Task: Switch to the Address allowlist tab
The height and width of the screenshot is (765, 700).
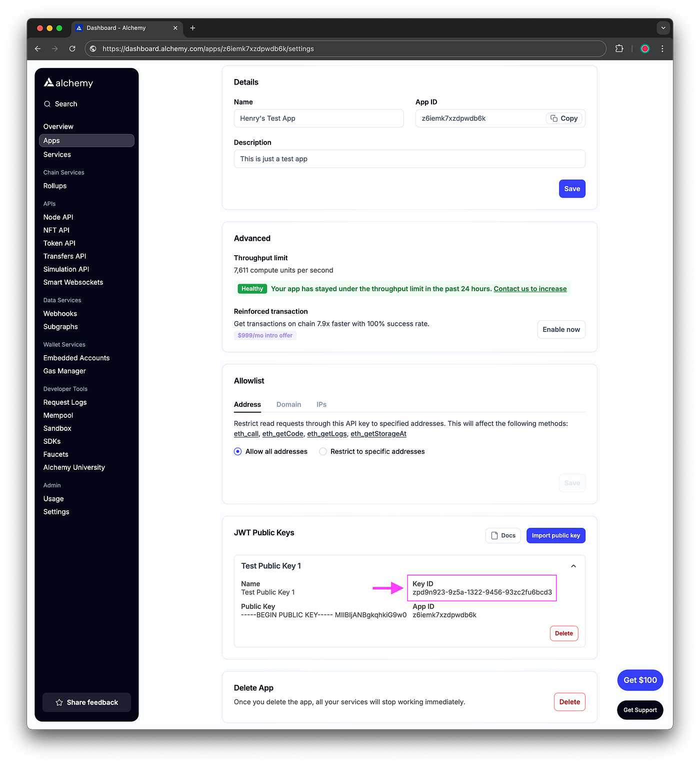Action: point(247,404)
